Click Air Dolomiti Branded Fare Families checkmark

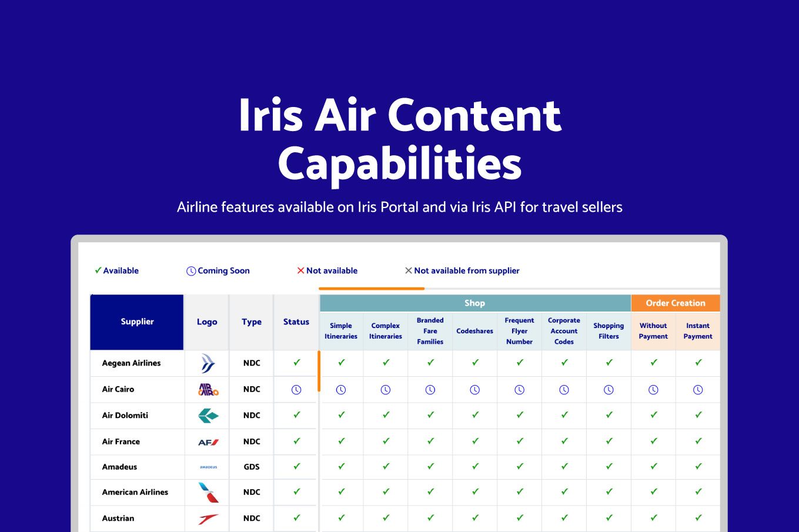pos(431,414)
